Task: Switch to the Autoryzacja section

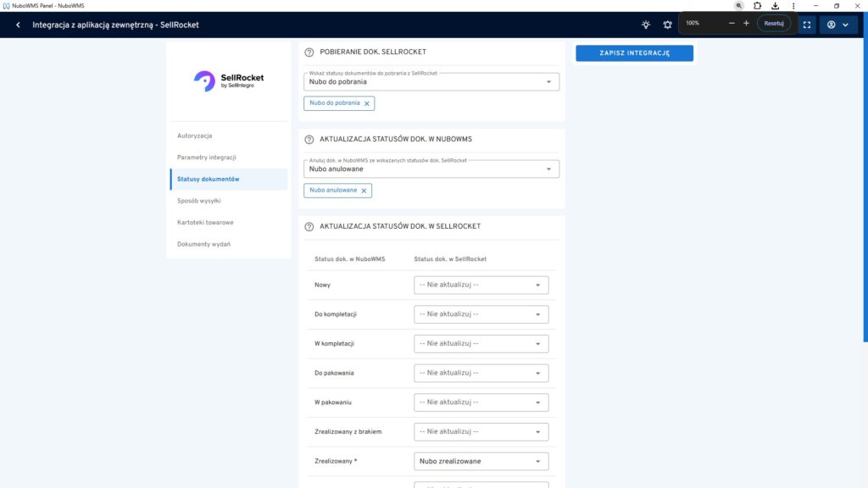Action: [195, 136]
